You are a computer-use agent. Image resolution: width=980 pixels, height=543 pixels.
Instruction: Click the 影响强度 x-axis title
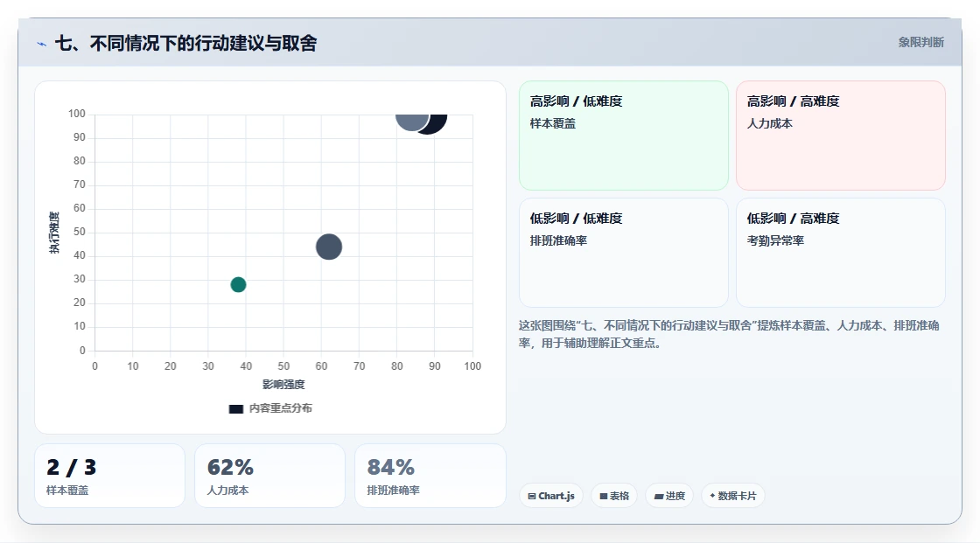click(283, 384)
